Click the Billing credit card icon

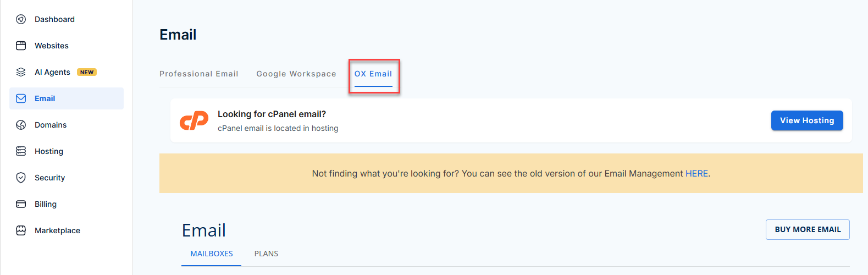pos(21,204)
